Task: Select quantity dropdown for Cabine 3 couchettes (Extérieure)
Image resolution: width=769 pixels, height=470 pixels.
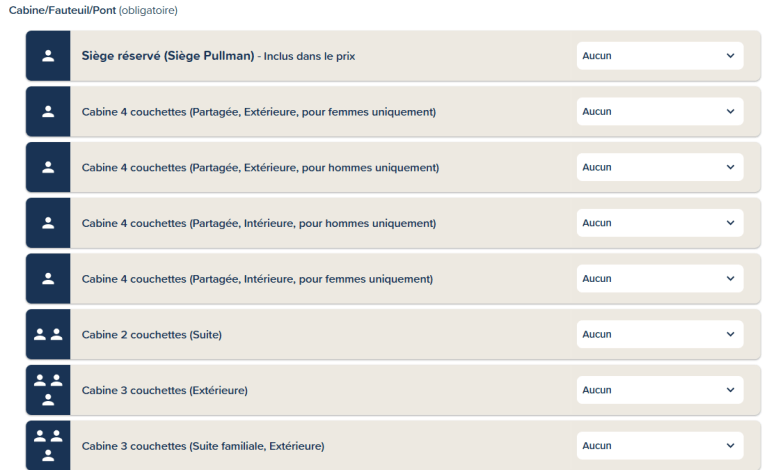Action: tap(660, 390)
